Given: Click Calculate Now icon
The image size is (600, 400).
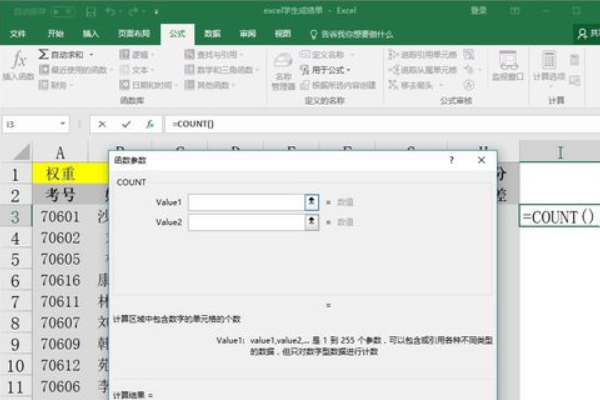Looking at the screenshot, I should [x=574, y=60].
